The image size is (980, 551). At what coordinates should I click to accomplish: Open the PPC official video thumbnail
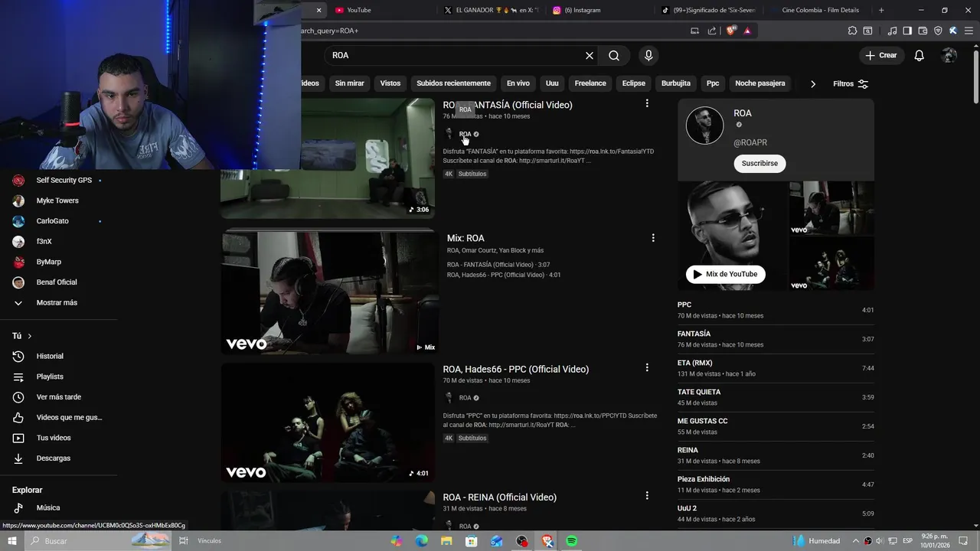328,422
